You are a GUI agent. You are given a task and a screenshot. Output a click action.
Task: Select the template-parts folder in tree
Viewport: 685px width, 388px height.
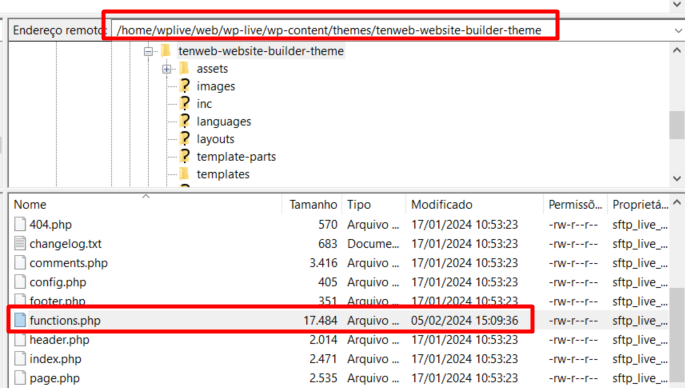pyautogui.click(x=236, y=156)
